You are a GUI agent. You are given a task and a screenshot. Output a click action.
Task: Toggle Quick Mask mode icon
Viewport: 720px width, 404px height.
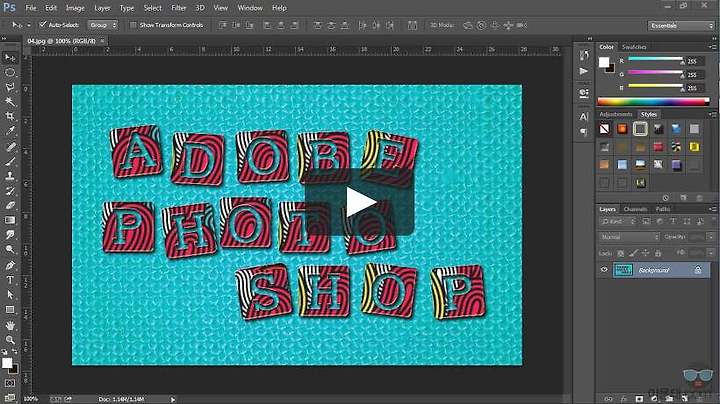click(10, 383)
